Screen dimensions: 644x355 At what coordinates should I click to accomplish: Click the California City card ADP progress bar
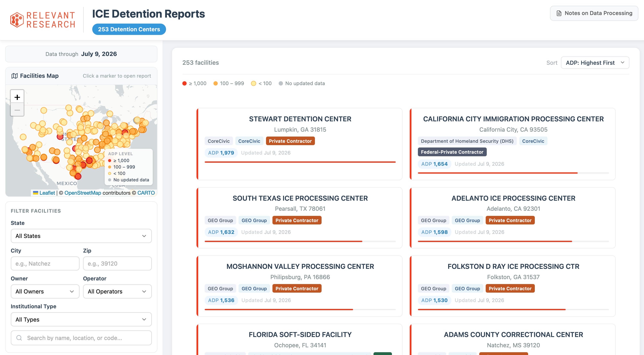pyautogui.click(x=513, y=173)
